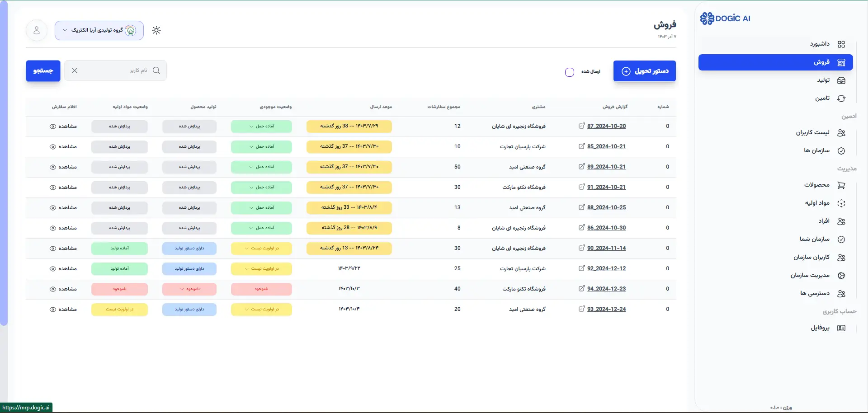Open the مواد اولیه raw materials icon
The image size is (868, 413).
tap(841, 203)
